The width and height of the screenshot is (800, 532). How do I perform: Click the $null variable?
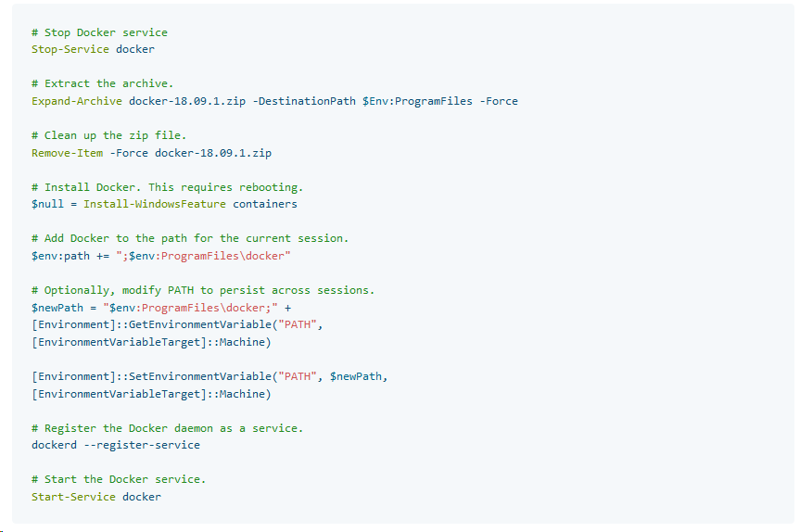(47, 204)
